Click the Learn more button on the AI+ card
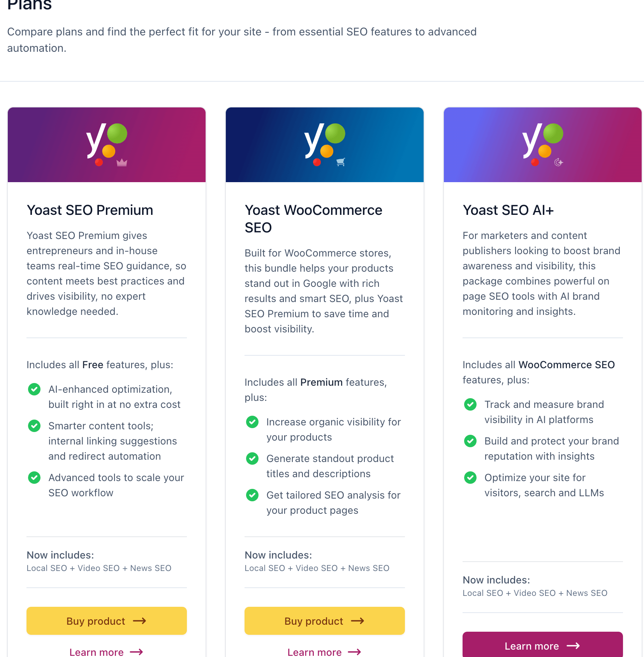644x657 pixels. click(542, 646)
